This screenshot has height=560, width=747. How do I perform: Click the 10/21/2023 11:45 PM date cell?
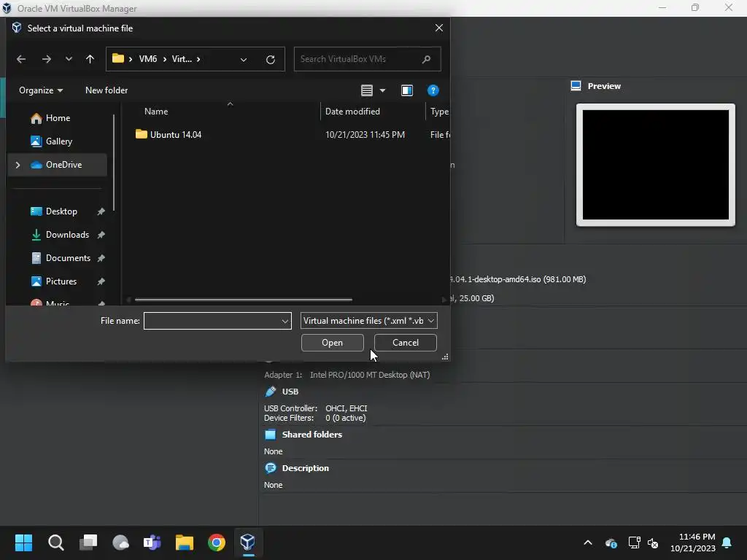[365, 135]
